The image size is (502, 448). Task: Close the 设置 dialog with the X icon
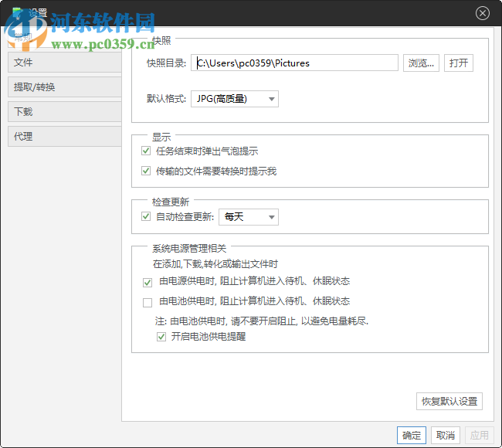482,13
